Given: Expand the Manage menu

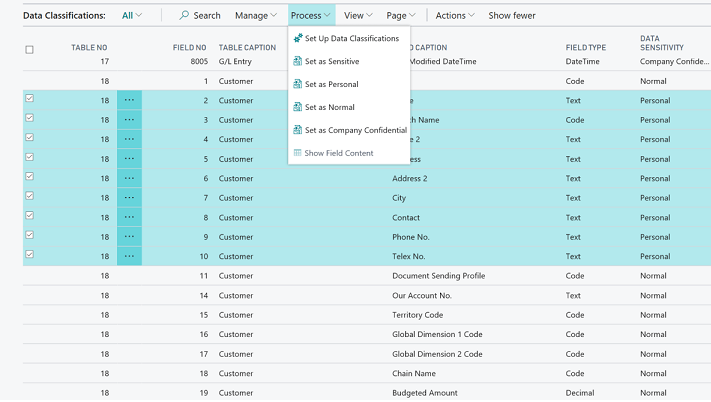Looking at the screenshot, I should pyautogui.click(x=256, y=15).
